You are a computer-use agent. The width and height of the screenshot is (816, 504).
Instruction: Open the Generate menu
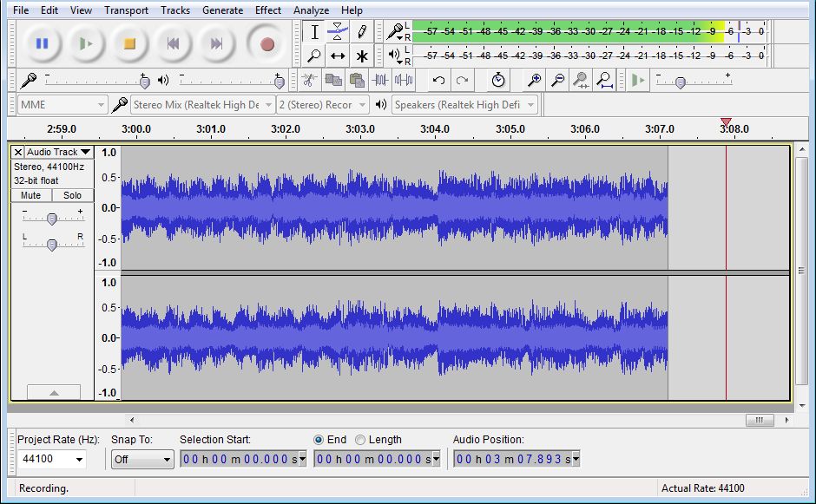pos(222,10)
